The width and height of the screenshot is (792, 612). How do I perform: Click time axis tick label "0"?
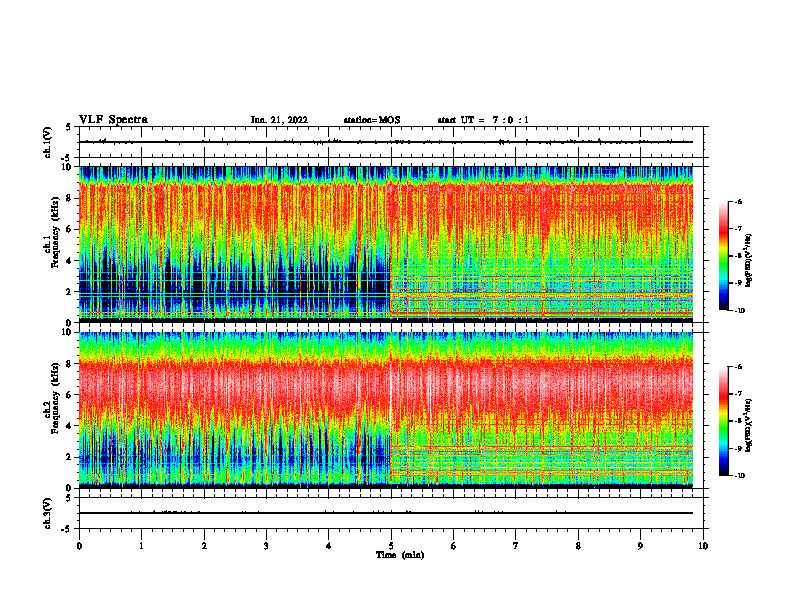(79, 546)
